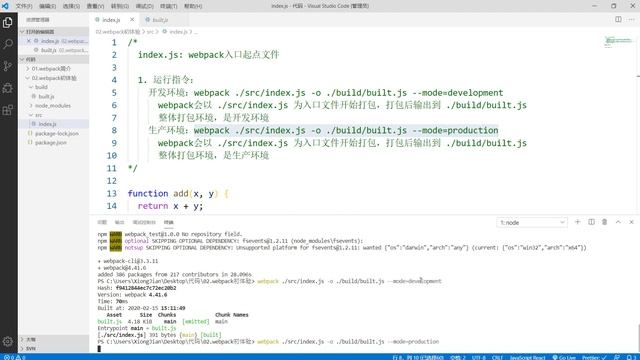Collapse the 打开的编辑器 section
The height and width of the screenshot is (360, 640).
tap(54, 31)
